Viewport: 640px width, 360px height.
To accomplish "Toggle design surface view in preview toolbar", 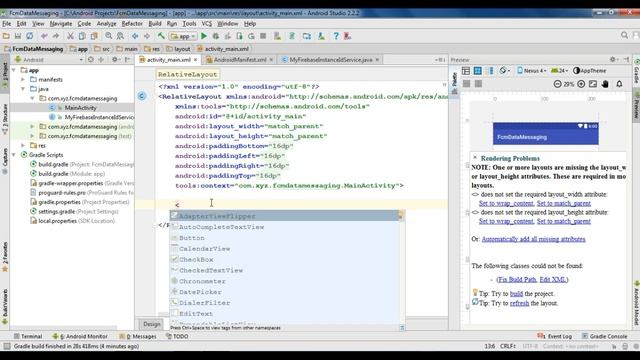I will (x=466, y=71).
